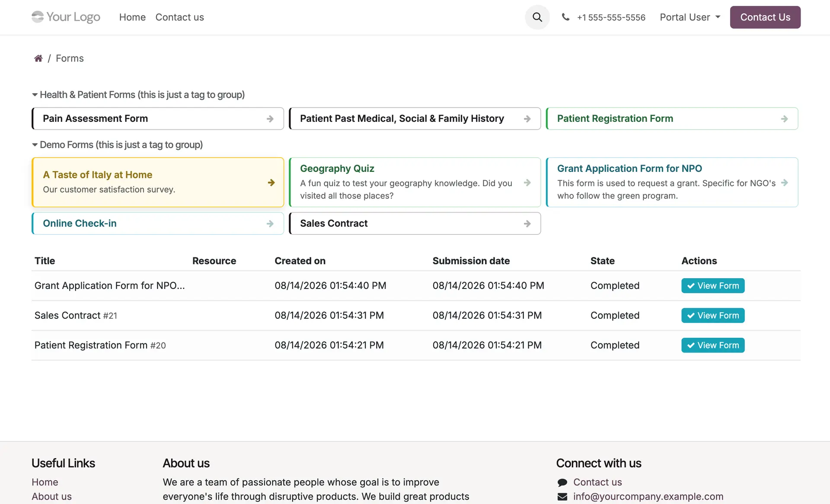Click the Patient Registration Form #20 title cell
This screenshot has height=504, width=830.
coord(100,346)
